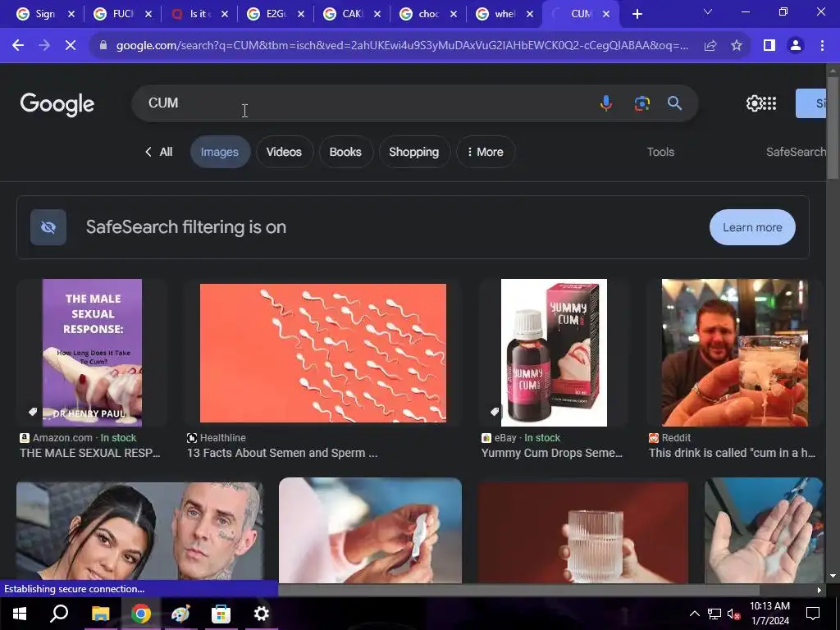Open the Chrome three-dot menu

(822, 46)
